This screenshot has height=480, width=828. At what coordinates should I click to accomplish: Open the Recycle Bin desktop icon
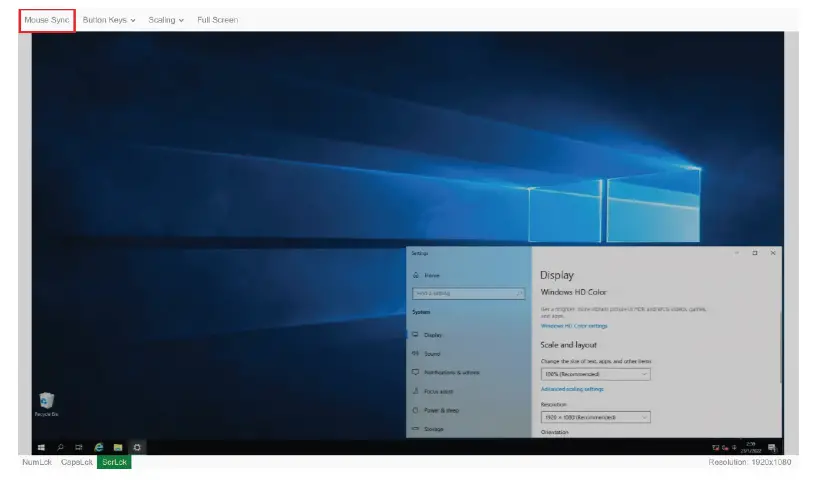(x=46, y=402)
